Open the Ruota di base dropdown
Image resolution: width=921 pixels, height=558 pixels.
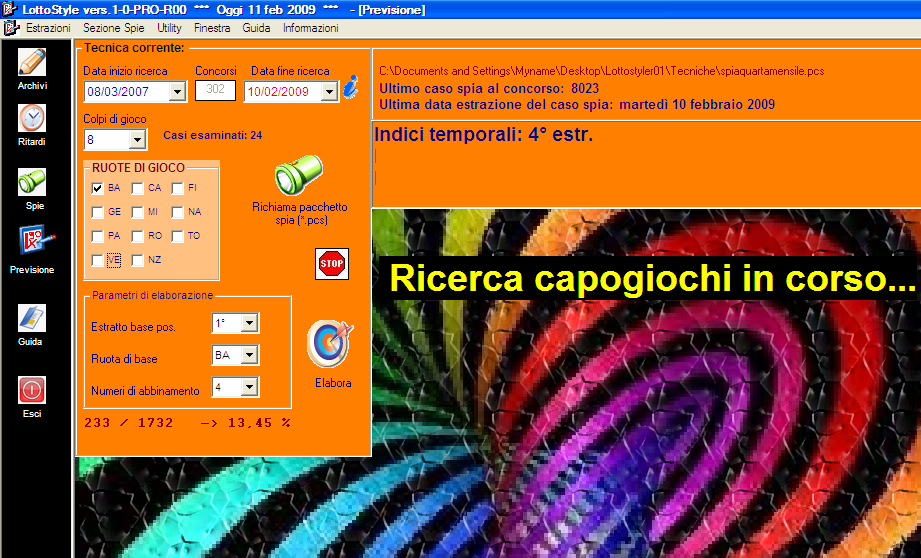point(250,355)
